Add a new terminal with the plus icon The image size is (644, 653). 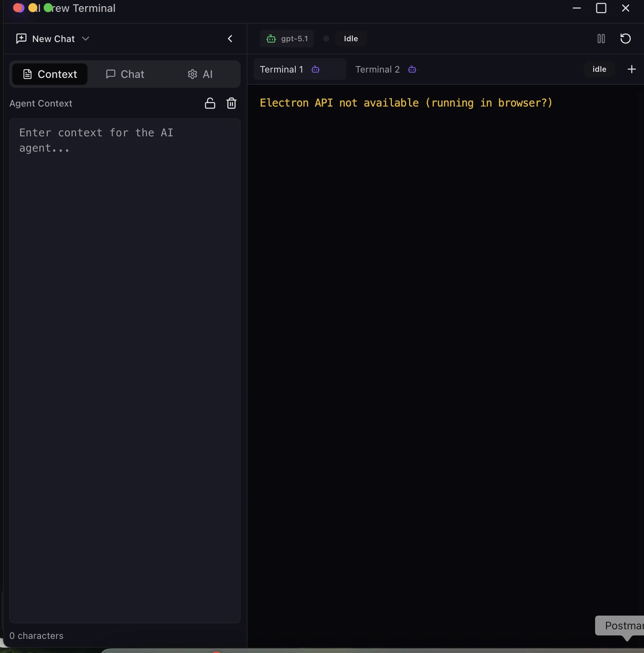(632, 69)
